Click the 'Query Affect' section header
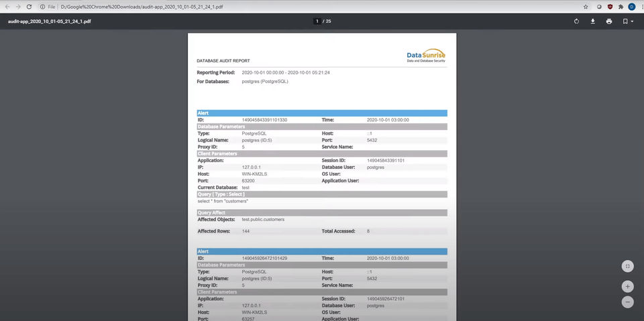The image size is (644, 321). [322, 212]
